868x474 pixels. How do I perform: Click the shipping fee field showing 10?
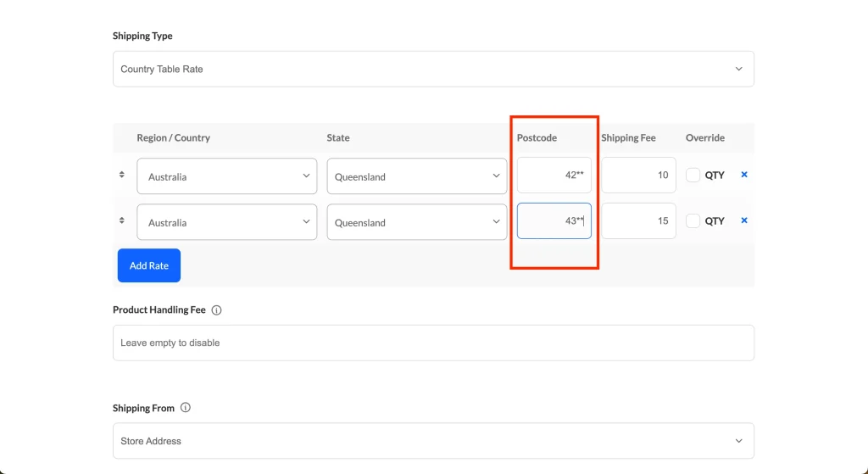coord(638,176)
